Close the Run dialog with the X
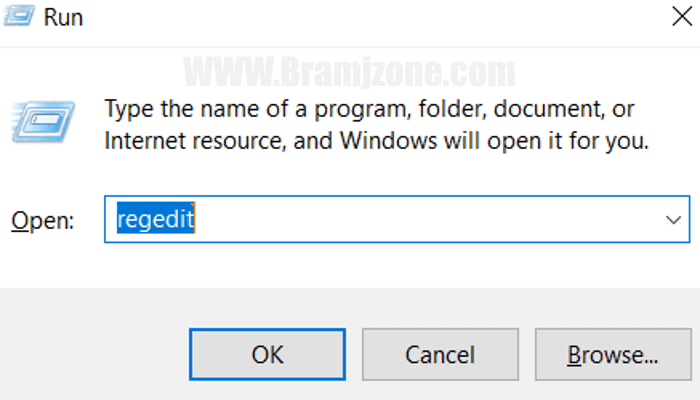Viewport: 700px width, 400px height. pyautogui.click(x=682, y=17)
